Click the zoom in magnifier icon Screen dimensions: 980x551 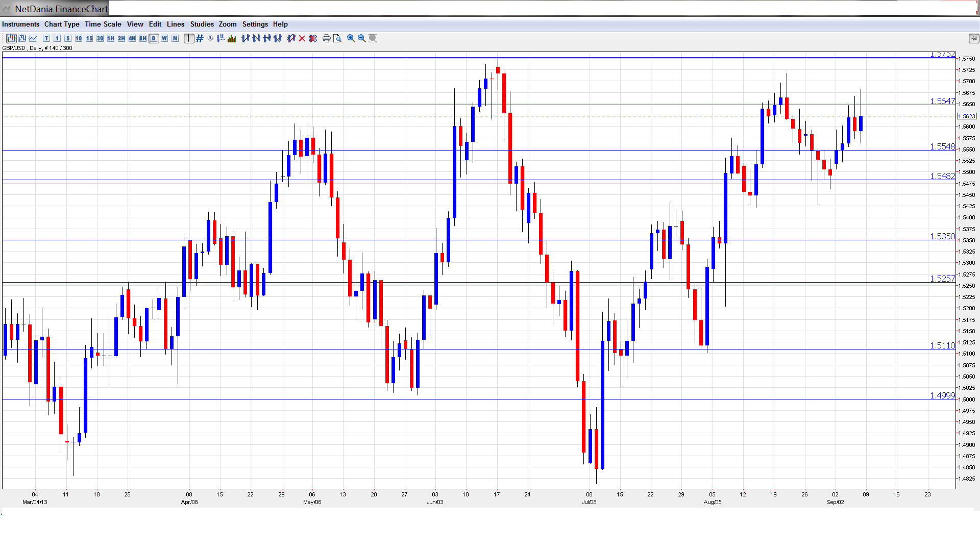[351, 38]
